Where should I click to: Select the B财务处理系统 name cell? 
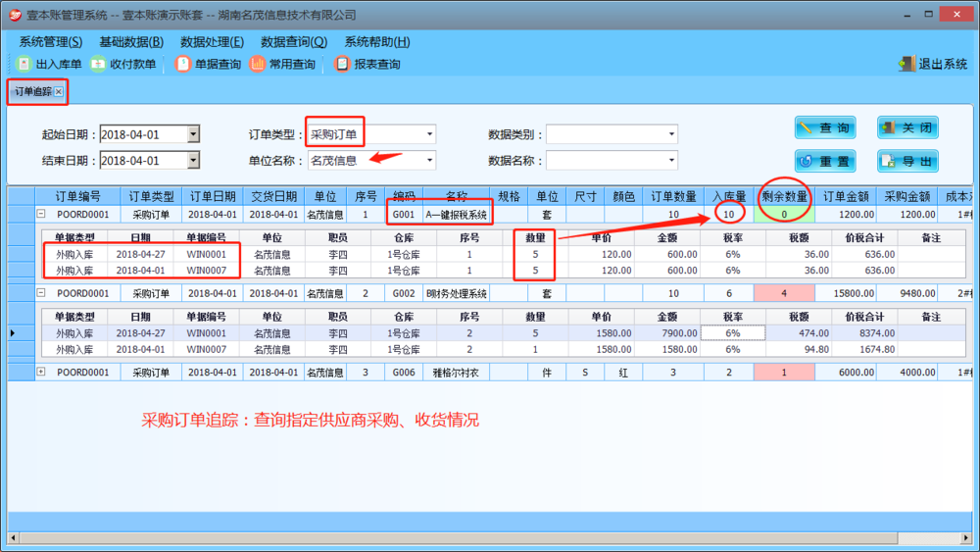pyautogui.click(x=457, y=293)
